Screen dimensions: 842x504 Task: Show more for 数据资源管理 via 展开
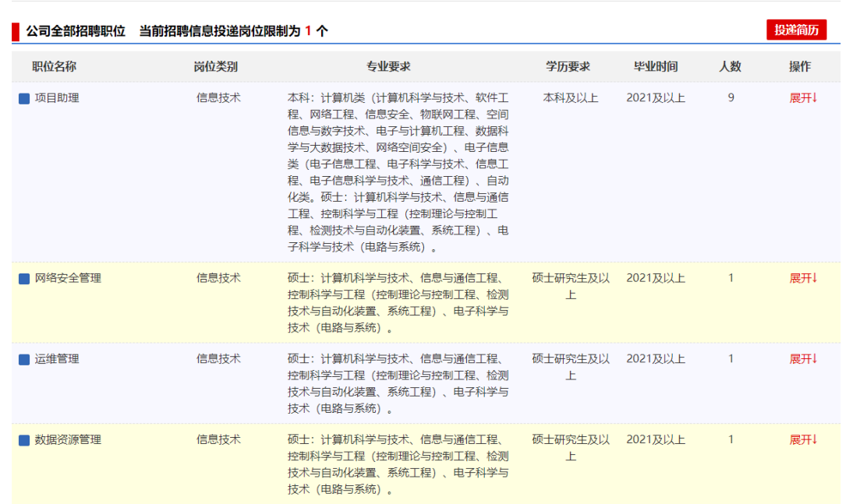pos(803,440)
